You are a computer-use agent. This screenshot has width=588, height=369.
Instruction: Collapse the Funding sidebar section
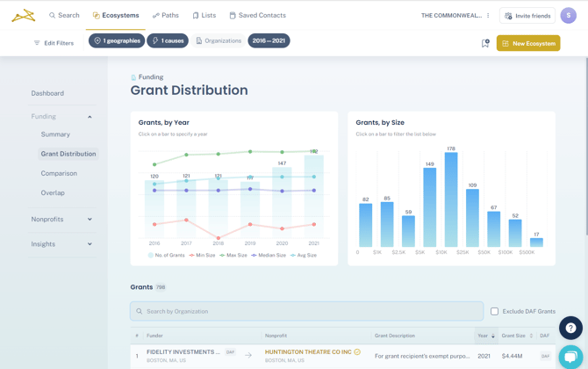pyautogui.click(x=90, y=117)
